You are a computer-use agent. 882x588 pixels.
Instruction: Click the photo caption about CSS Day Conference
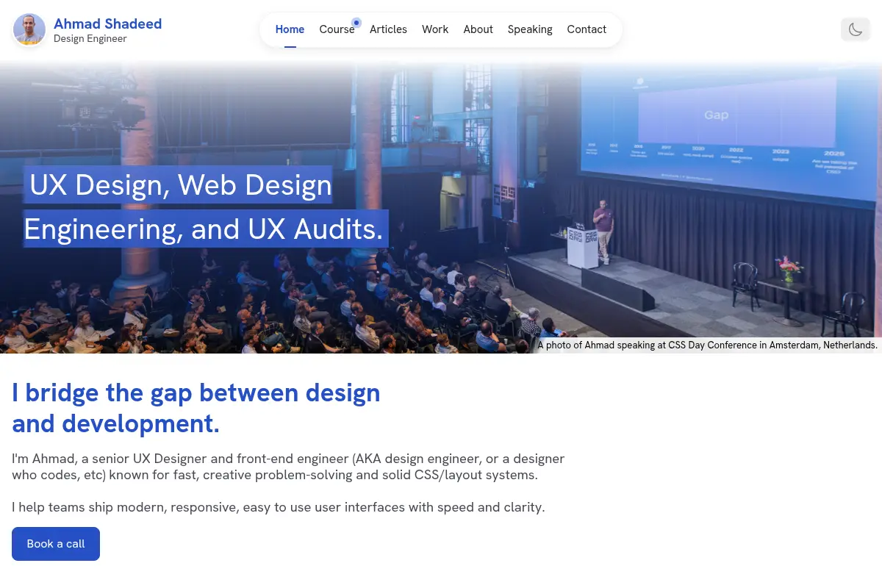707,345
